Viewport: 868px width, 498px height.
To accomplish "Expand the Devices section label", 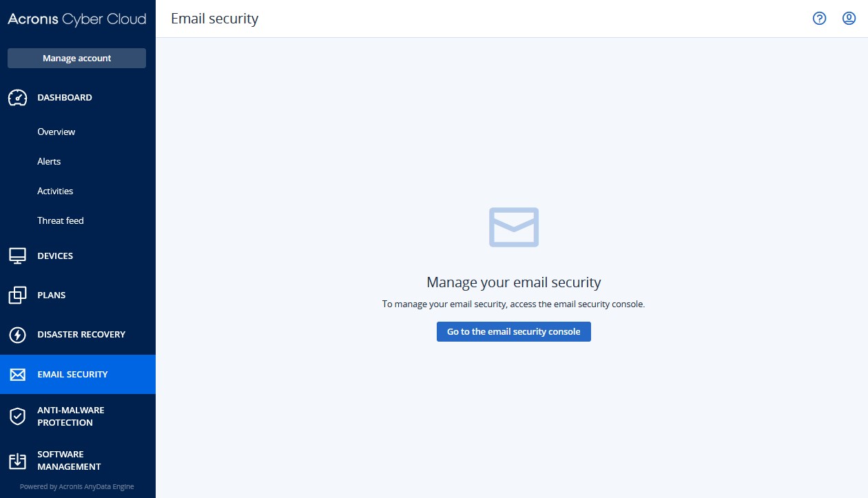I will [x=55, y=256].
